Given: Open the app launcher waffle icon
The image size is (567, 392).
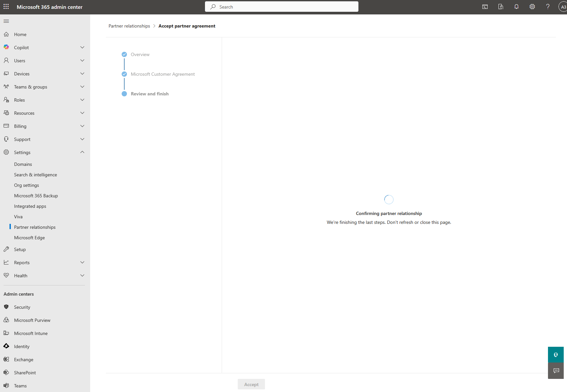Looking at the screenshot, I should tap(6, 7).
